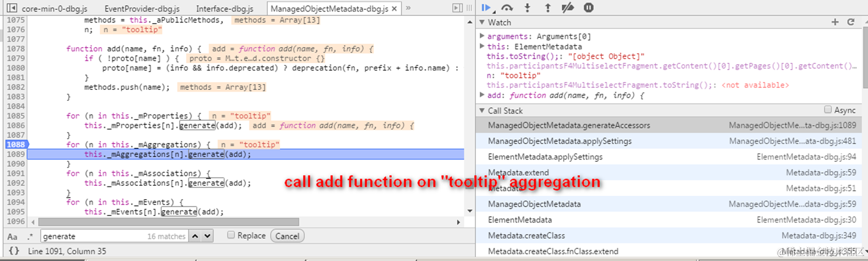Click the Cancel search button
Viewport: 868px width, 261px height.
pyautogui.click(x=287, y=236)
